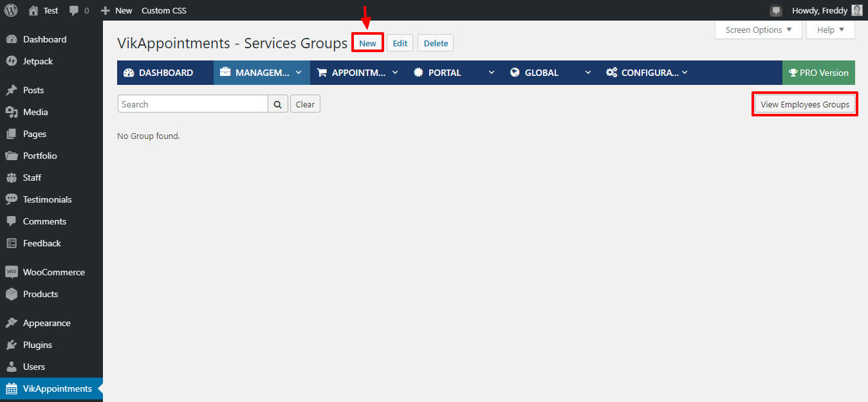
Task: Open Dashboard label in left sidebar
Action: tap(45, 39)
